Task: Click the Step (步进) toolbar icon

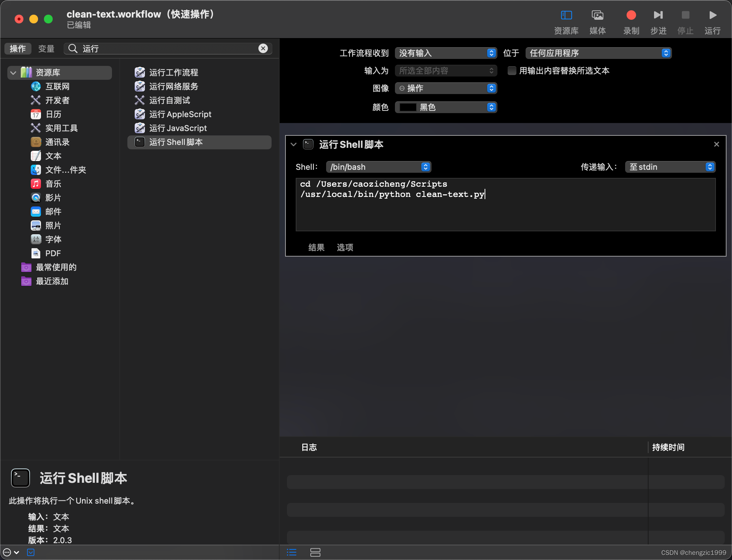Action: click(x=658, y=15)
